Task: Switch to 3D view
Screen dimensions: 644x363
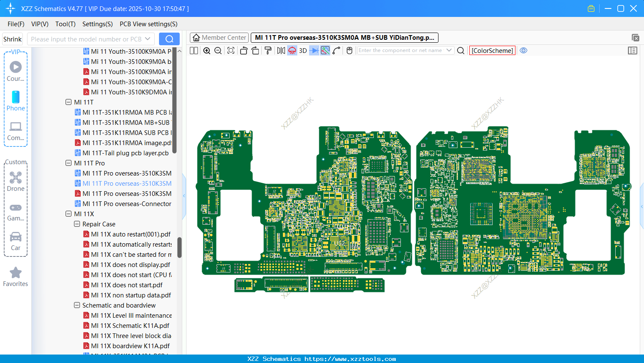Action: click(x=303, y=51)
